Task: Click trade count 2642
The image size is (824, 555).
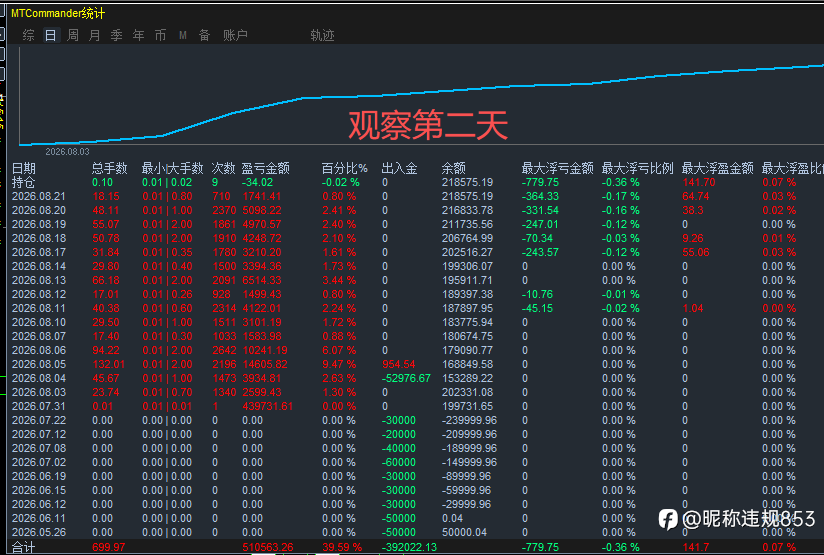Action: click(x=224, y=350)
